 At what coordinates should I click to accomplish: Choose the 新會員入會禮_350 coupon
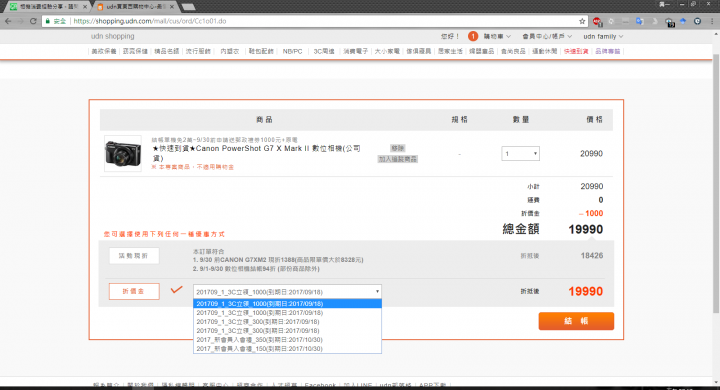click(287, 340)
